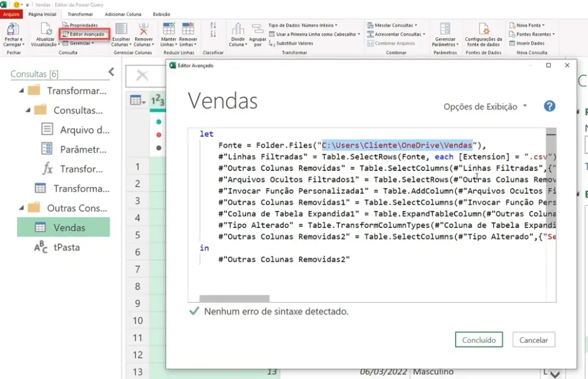Switch to the Adicionar Coluna tab
The width and height of the screenshot is (588, 379).
coord(123,14)
